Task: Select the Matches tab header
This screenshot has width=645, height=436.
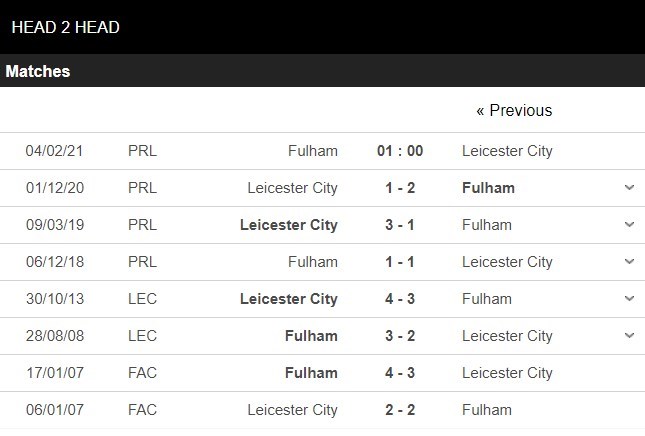Action: click(x=38, y=72)
